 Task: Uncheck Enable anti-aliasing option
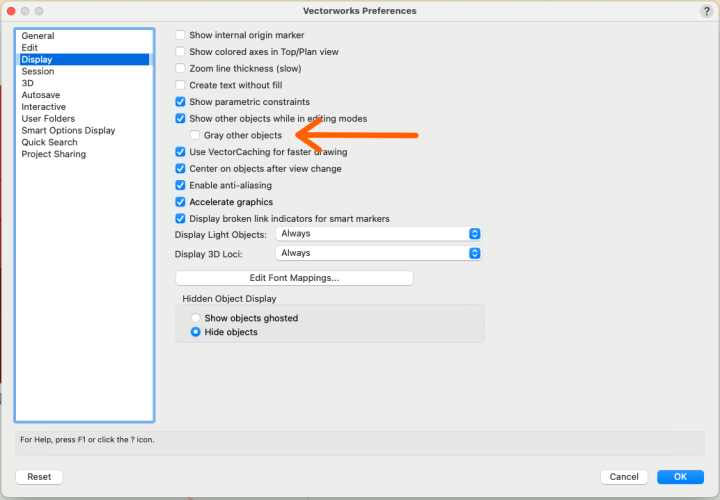coord(181,185)
